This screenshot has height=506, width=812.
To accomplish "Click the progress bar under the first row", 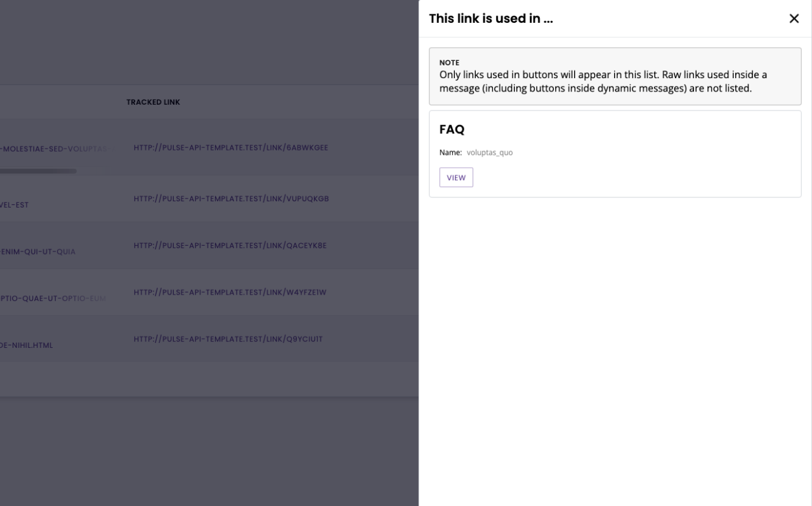I will [38, 171].
